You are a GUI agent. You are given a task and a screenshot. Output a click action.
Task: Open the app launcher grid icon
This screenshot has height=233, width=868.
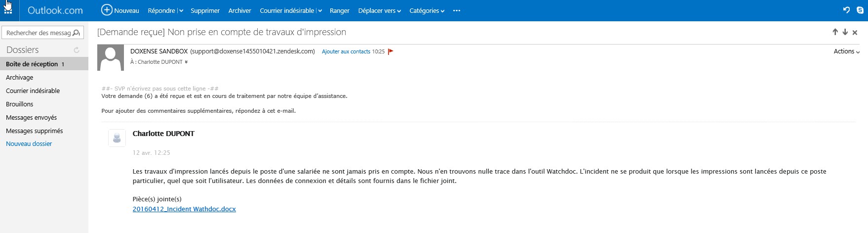point(8,10)
